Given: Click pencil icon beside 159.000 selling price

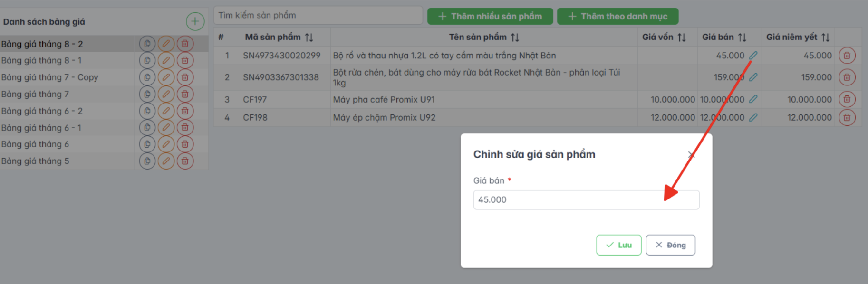Looking at the screenshot, I should pyautogui.click(x=753, y=77).
